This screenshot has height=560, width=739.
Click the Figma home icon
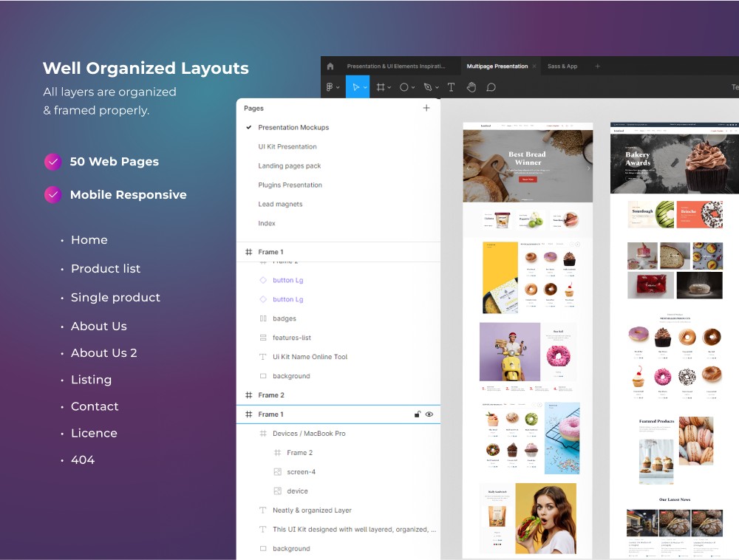330,66
